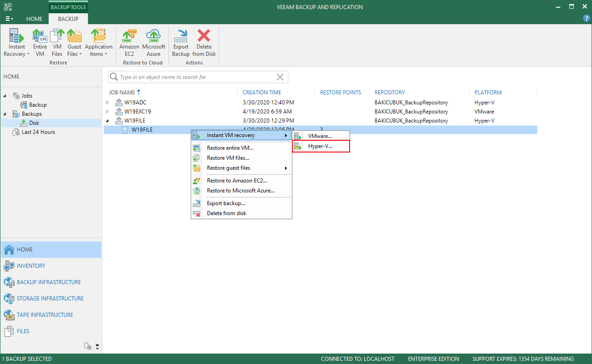
Task: Open Guest Files ribbon button
Action: (74, 43)
